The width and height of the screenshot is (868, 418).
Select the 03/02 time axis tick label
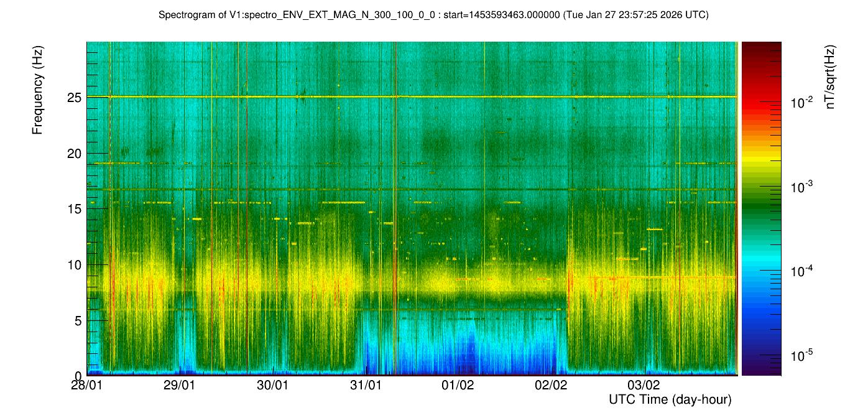pos(644,385)
